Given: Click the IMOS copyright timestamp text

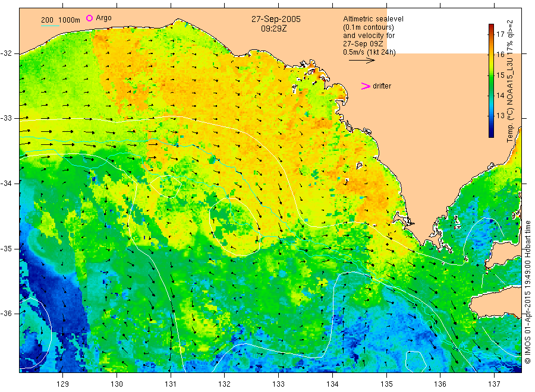Looking at the screenshot, I should click(527, 292).
